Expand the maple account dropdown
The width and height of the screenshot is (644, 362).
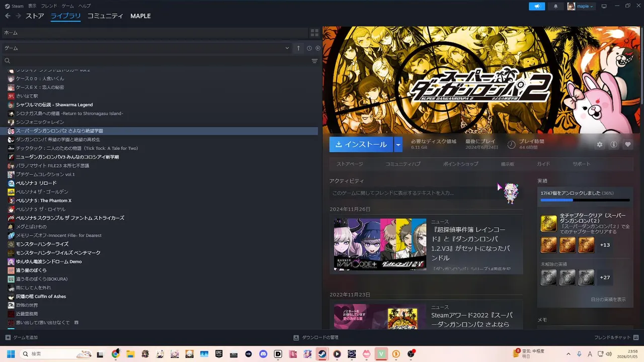581,6
